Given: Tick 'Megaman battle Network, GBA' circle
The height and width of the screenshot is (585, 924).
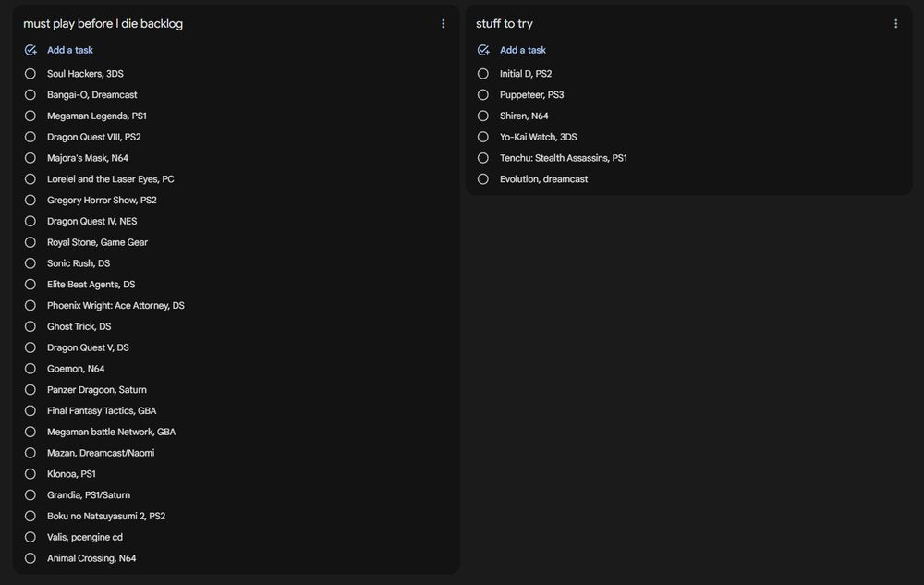Looking at the screenshot, I should coord(30,432).
